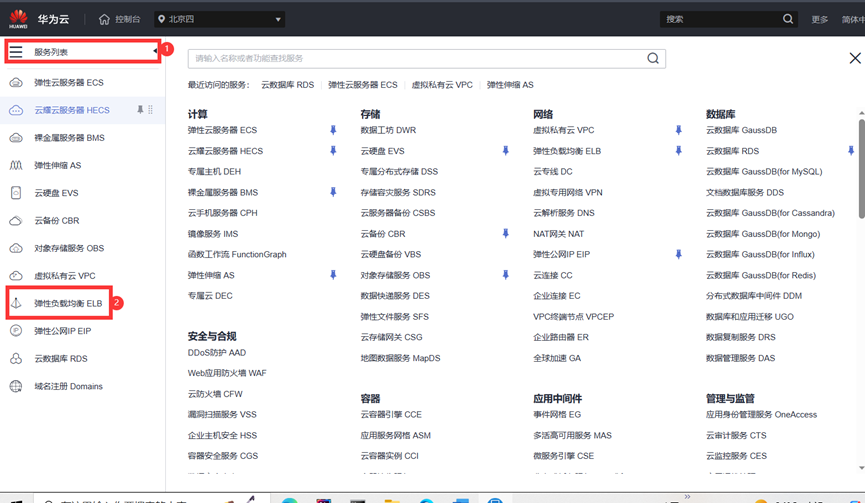
Task: Toggle pin for 对象存储服务 OBS in 存储
Action: [x=505, y=275]
